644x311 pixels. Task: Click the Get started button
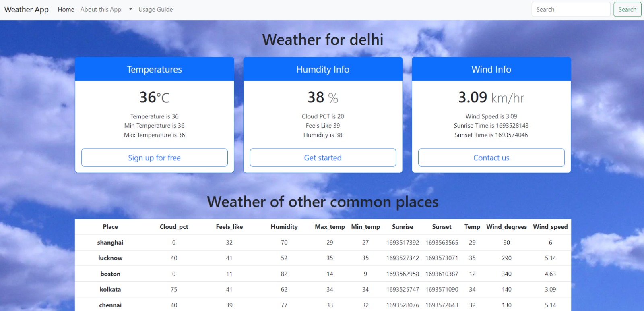(x=323, y=158)
